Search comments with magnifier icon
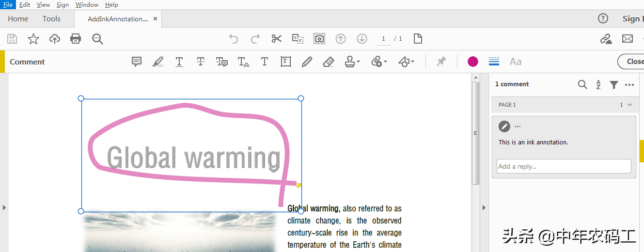Image resolution: width=644 pixels, height=252 pixels. pyautogui.click(x=582, y=84)
